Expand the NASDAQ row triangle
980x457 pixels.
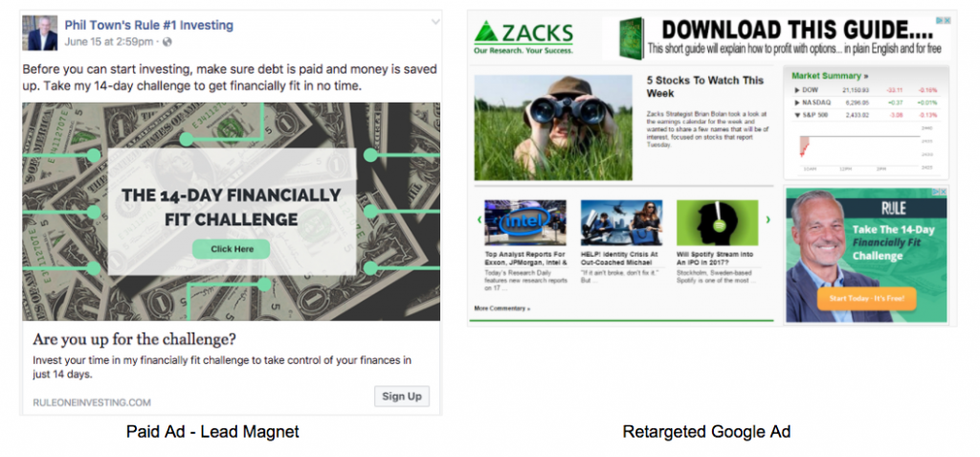click(x=797, y=103)
